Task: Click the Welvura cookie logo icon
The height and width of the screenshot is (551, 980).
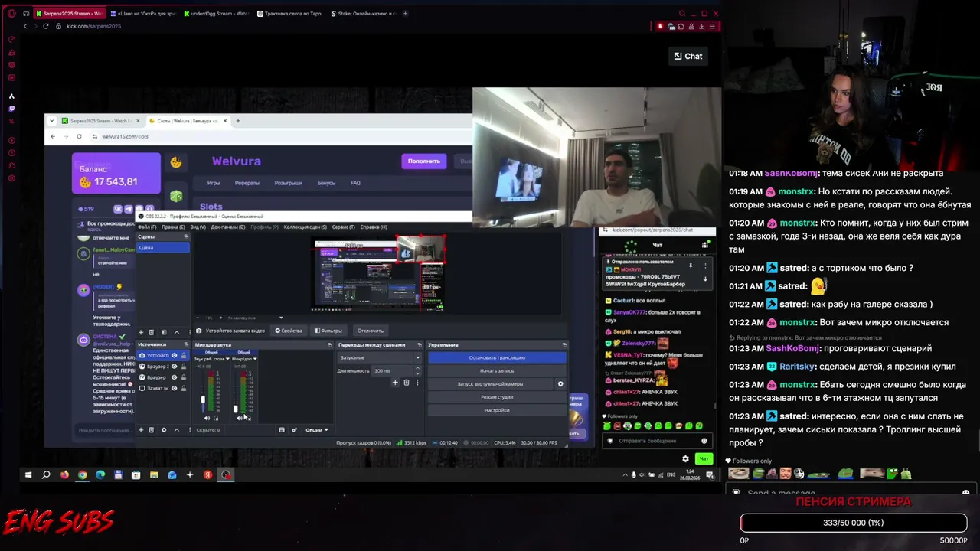Action: (176, 161)
